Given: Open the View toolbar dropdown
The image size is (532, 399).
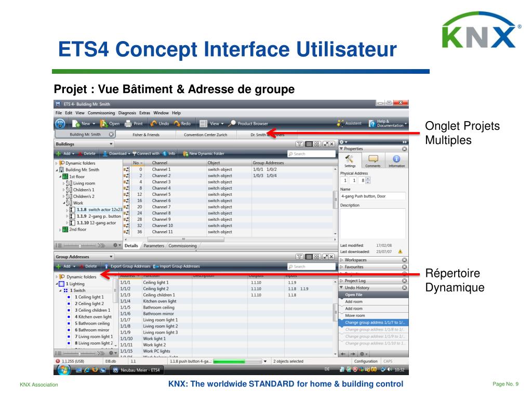Looking at the screenshot, I should (x=212, y=124).
